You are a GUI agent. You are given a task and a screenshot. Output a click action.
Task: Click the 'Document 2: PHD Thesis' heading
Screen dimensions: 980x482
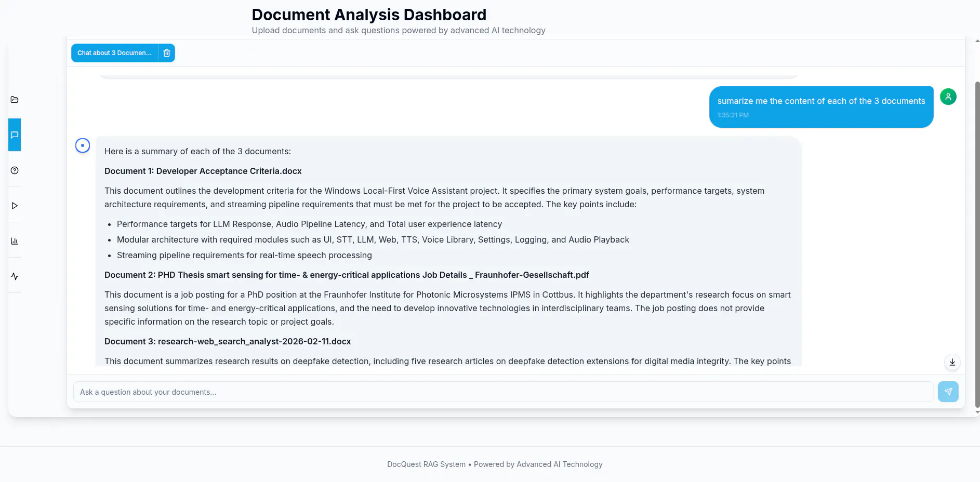click(347, 275)
